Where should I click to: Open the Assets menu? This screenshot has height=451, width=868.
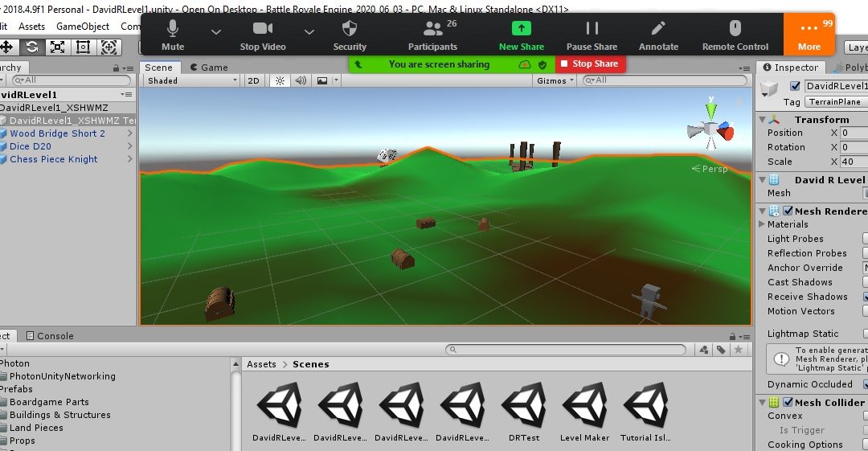[x=31, y=27]
